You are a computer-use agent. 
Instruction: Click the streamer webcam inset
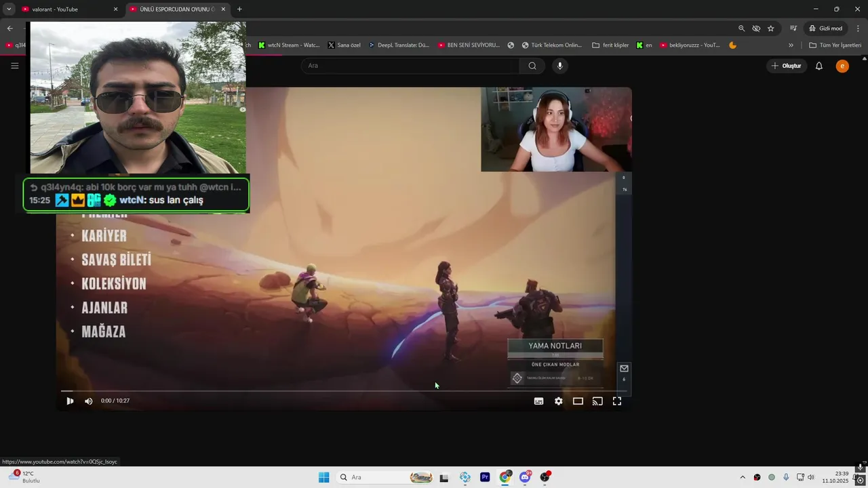(556, 129)
